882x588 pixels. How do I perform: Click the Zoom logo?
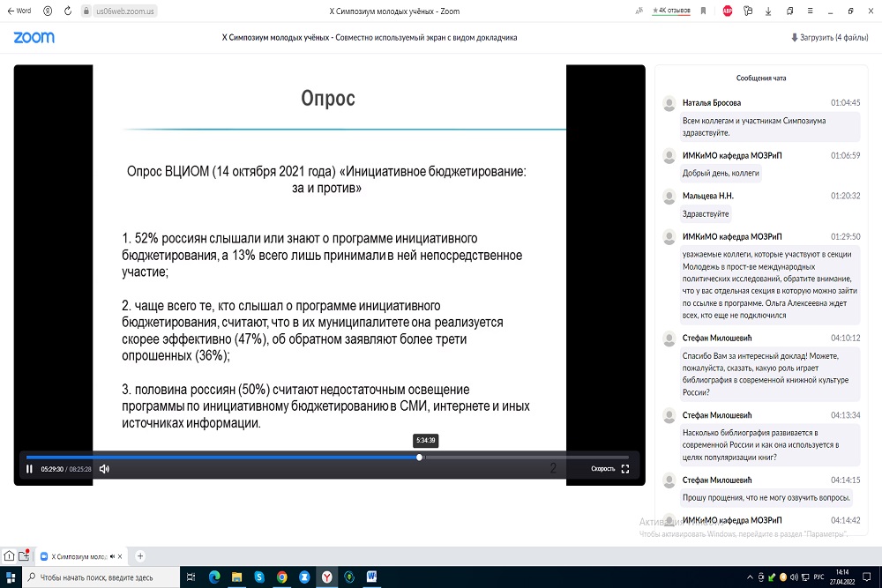pos(34,38)
